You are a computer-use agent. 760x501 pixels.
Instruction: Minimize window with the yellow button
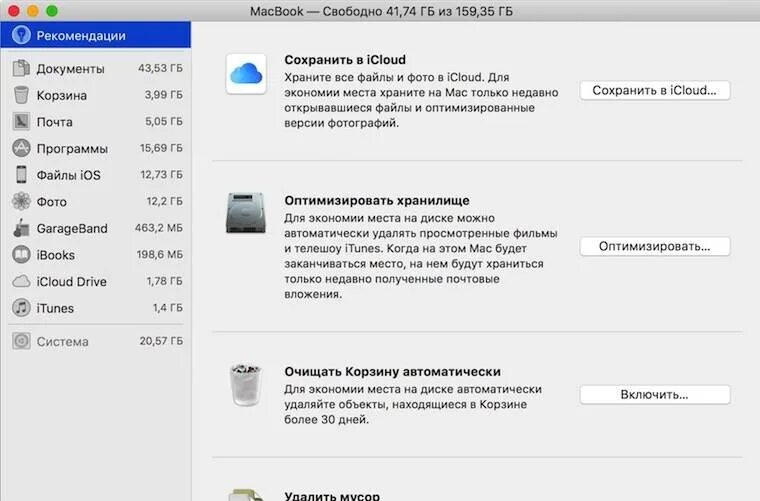point(32,11)
